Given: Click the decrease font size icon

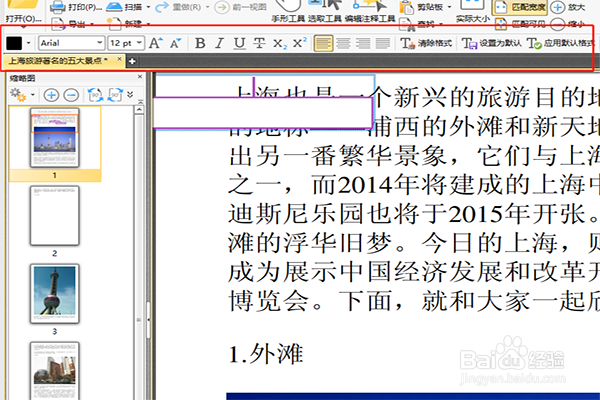Looking at the screenshot, I should pyautogui.click(x=176, y=43).
